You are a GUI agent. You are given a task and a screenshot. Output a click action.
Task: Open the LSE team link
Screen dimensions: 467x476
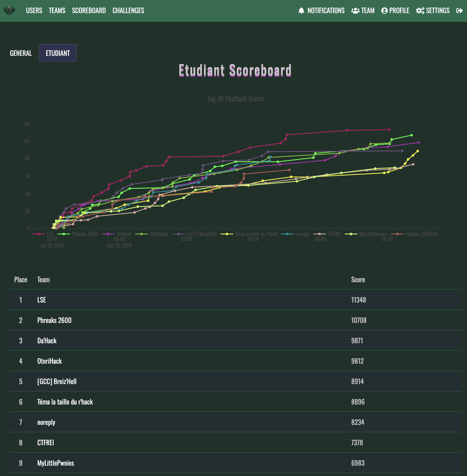(42, 300)
